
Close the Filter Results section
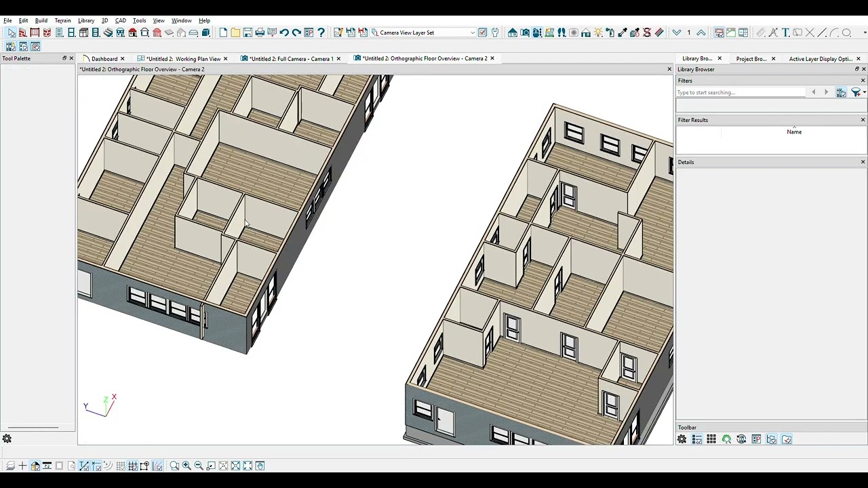[863, 120]
